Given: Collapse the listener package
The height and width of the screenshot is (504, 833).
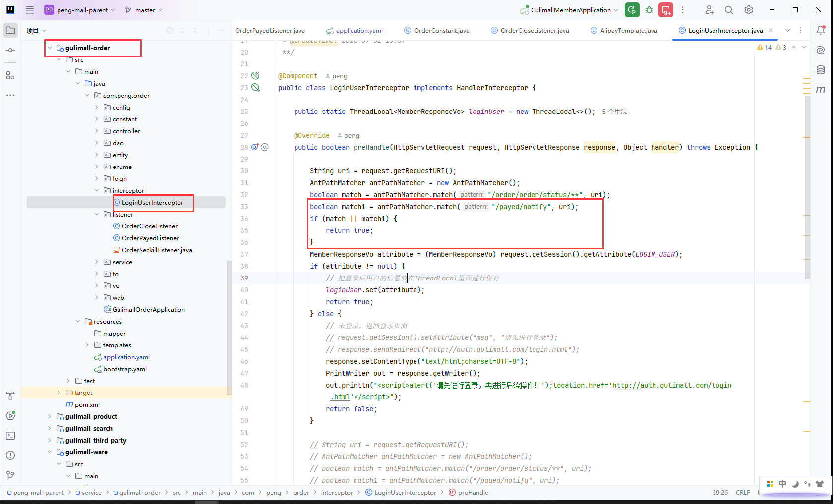Looking at the screenshot, I should pyautogui.click(x=97, y=215).
